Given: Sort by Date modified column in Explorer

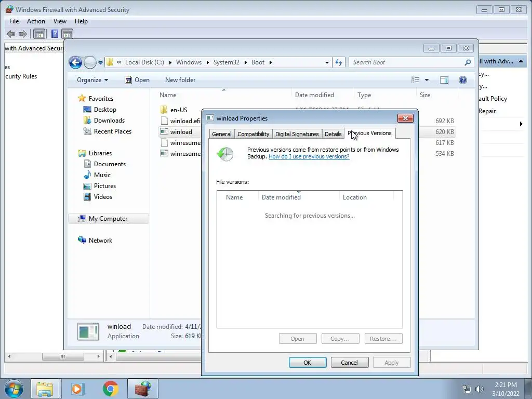Looking at the screenshot, I should pyautogui.click(x=323, y=96).
